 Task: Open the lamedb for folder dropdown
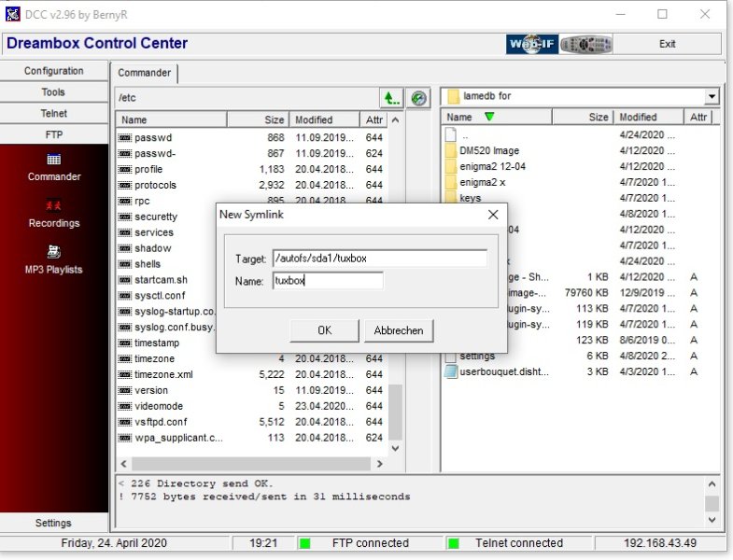[x=711, y=97]
